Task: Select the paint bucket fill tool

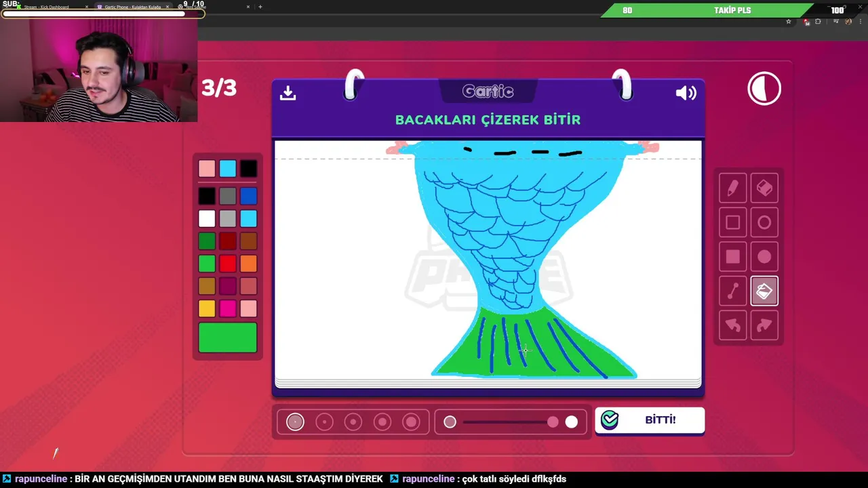Action: click(x=764, y=291)
